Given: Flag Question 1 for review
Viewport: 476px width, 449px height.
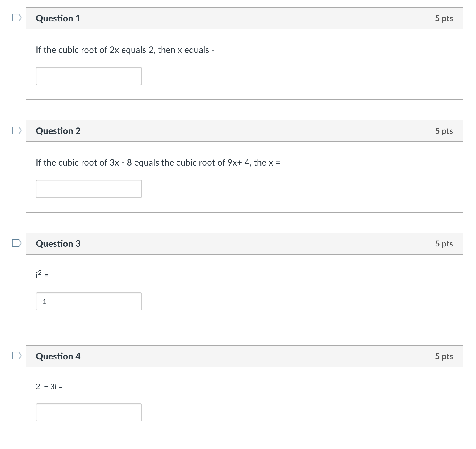Looking at the screenshot, I should coord(17,18).
